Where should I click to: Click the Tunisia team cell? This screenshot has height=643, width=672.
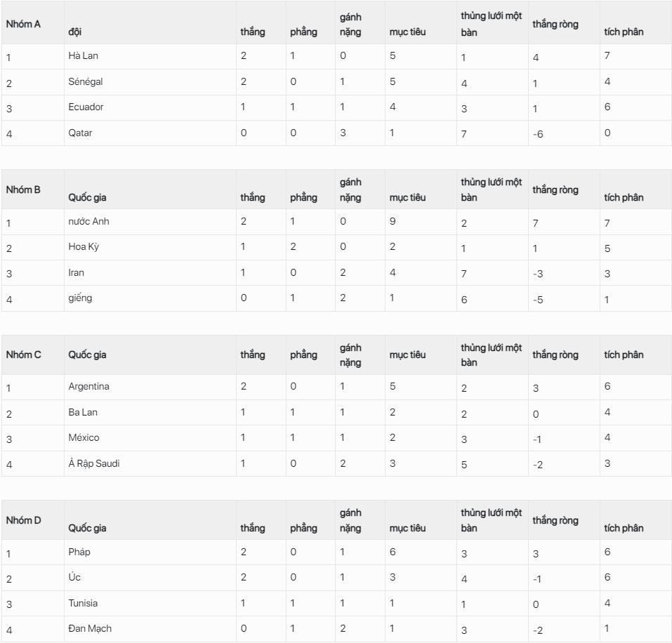[x=83, y=603]
